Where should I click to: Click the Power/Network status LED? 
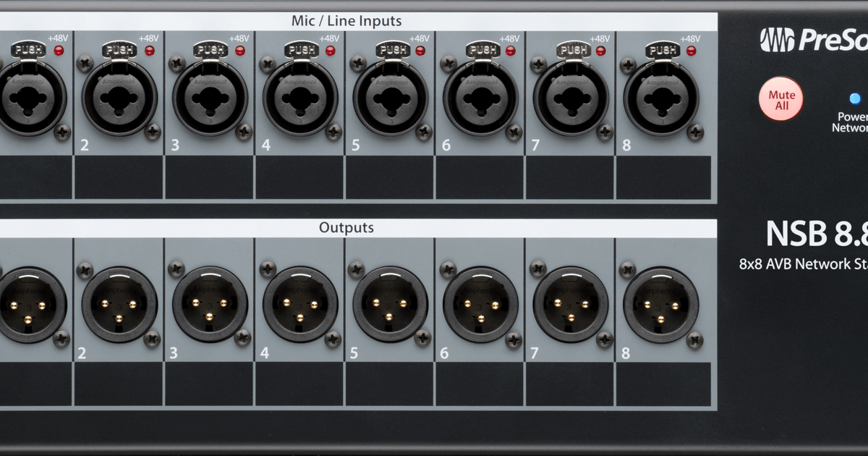pyautogui.click(x=855, y=98)
